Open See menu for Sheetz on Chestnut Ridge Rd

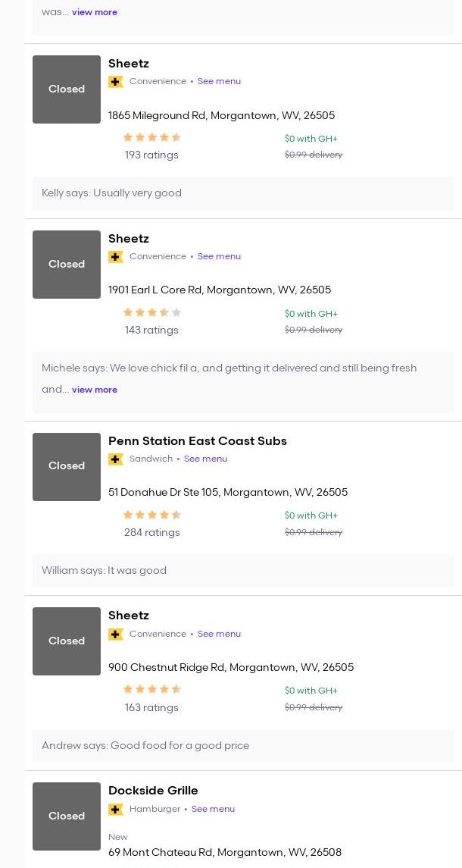[219, 634]
